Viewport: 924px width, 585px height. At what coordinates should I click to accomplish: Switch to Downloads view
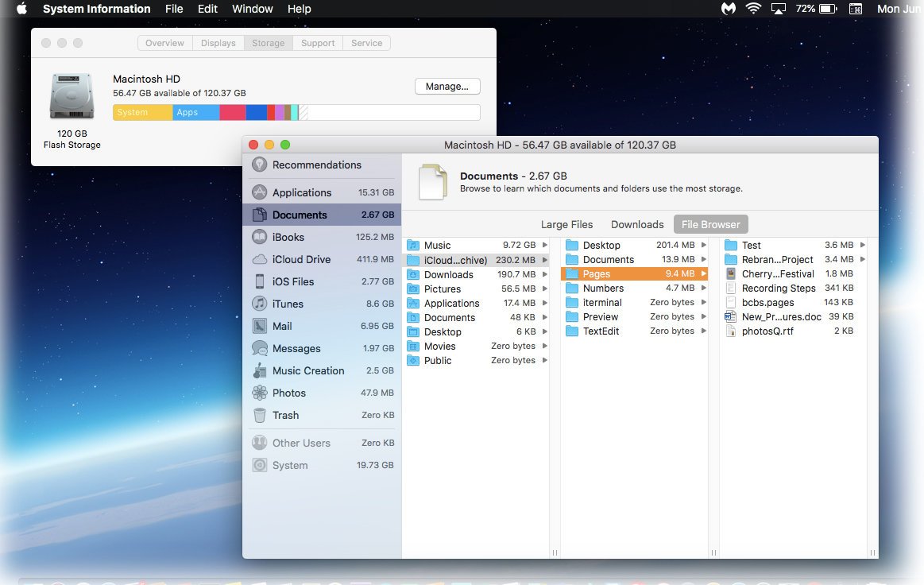pyautogui.click(x=637, y=224)
